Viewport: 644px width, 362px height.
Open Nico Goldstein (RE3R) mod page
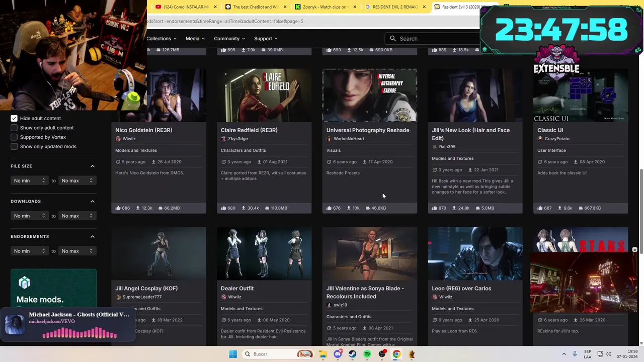(x=143, y=130)
